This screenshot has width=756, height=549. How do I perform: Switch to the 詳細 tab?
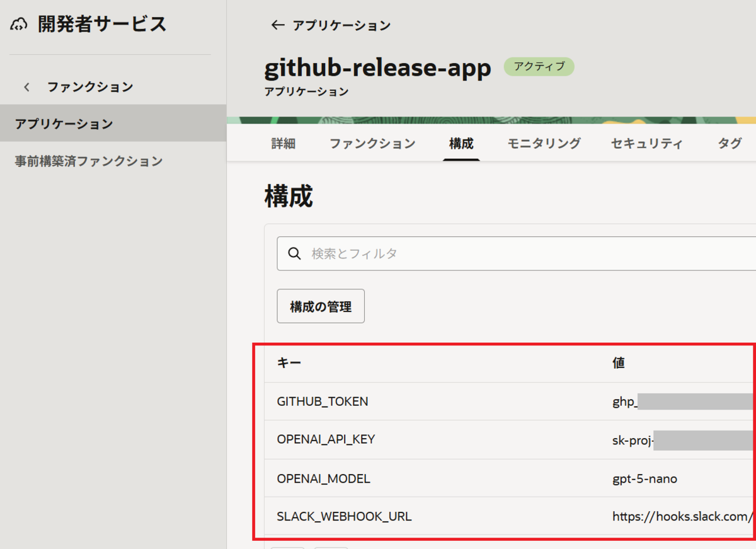tap(283, 143)
